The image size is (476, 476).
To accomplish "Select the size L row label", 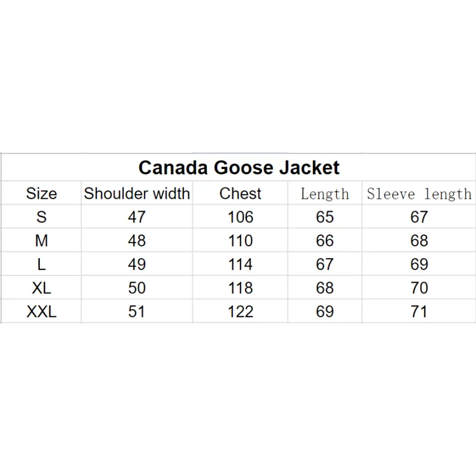I will [x=41, y=264].
